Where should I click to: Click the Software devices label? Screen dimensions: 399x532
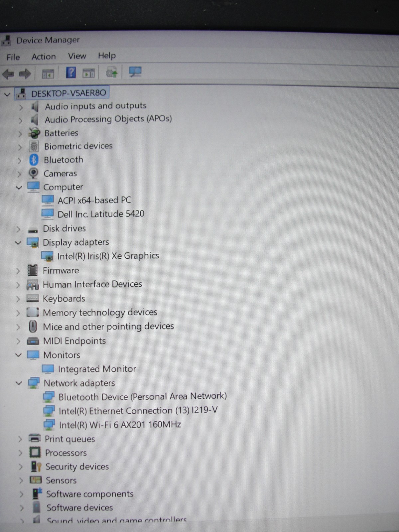(80, 507)
